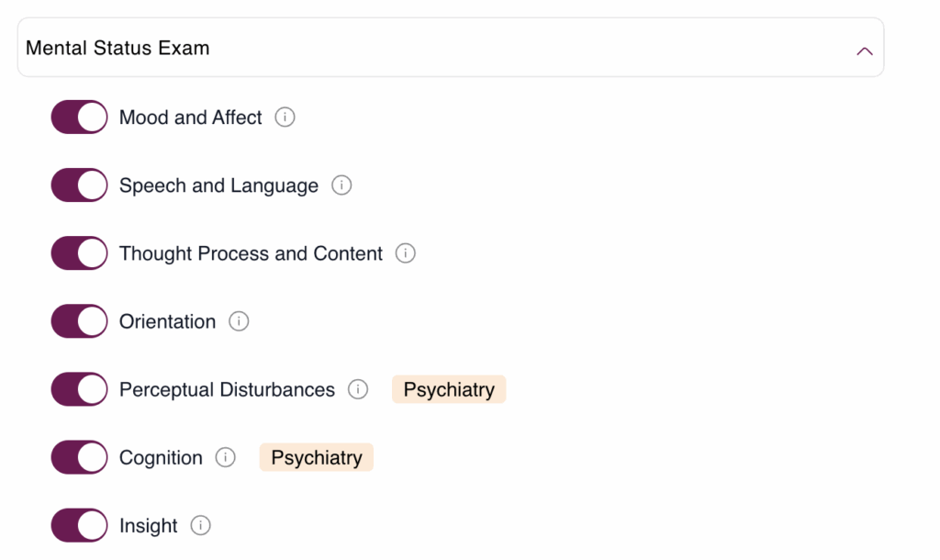The height and width of the screenshot is (560, 940).
Task: Disable the Mood and Affect toggle
Action: click(79, 117)
